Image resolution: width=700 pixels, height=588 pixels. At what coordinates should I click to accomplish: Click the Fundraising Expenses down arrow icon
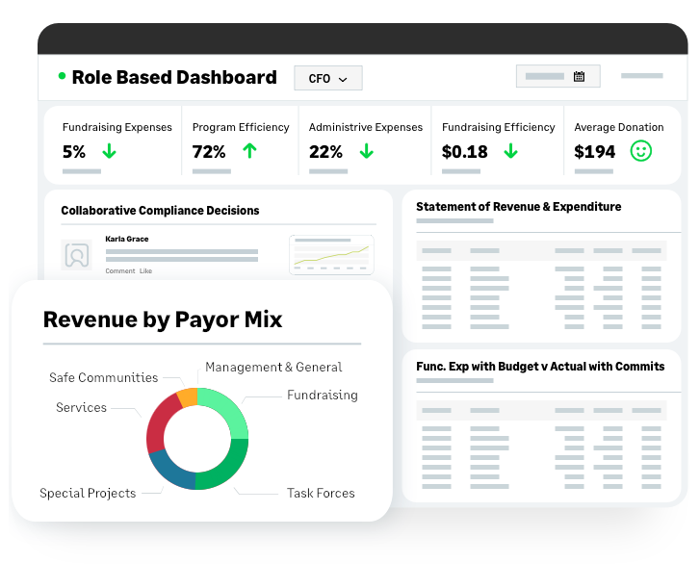point(109,151)
